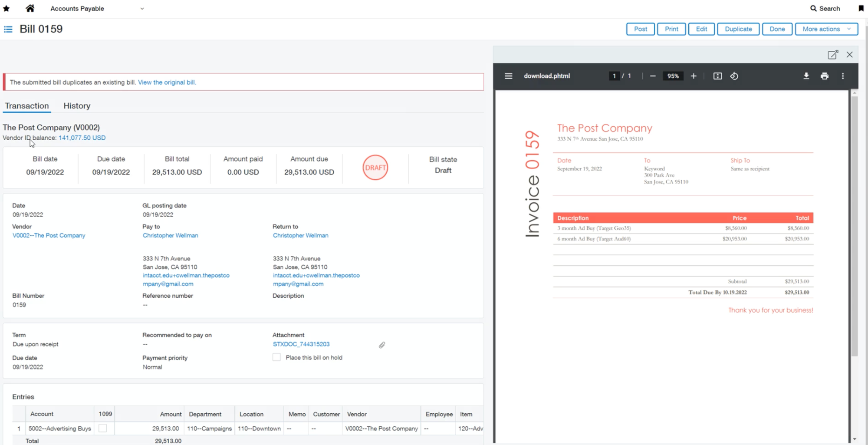868x445 pixels.
Task: Click the star favorites icon in top bar
Action: [x=7, y=8]
